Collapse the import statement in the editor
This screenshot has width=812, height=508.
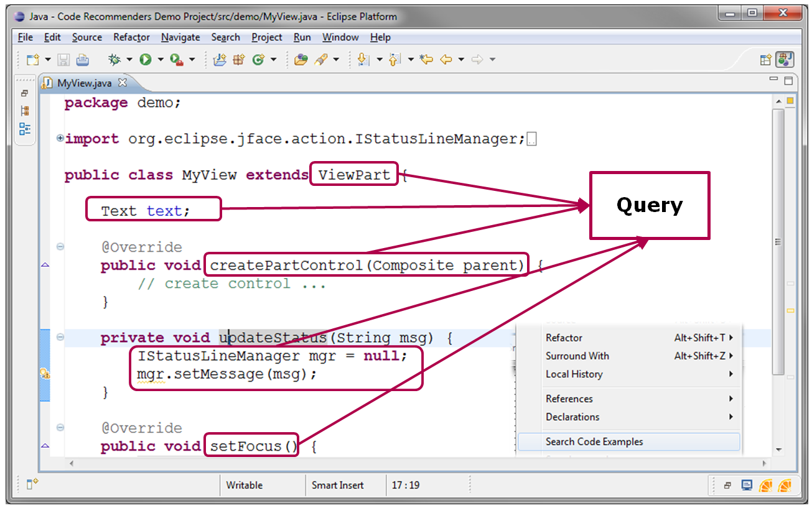coord(60,139)
